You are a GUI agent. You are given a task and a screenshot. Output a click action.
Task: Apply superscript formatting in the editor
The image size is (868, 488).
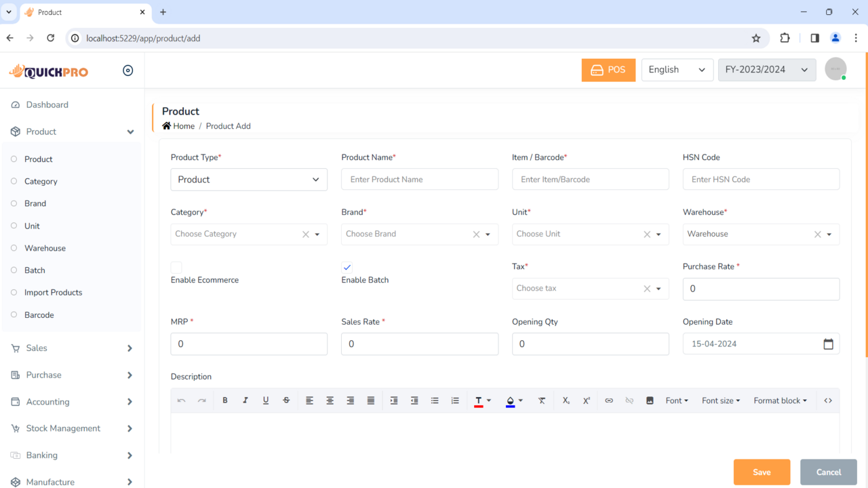[x=587, y=400]
